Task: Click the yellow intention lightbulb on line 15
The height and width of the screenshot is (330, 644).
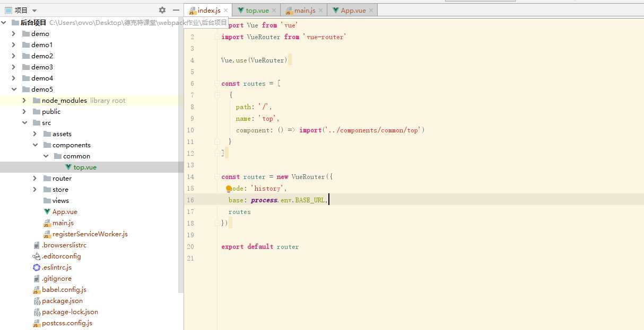Action: pyautogui.click(x=229, y=189)
